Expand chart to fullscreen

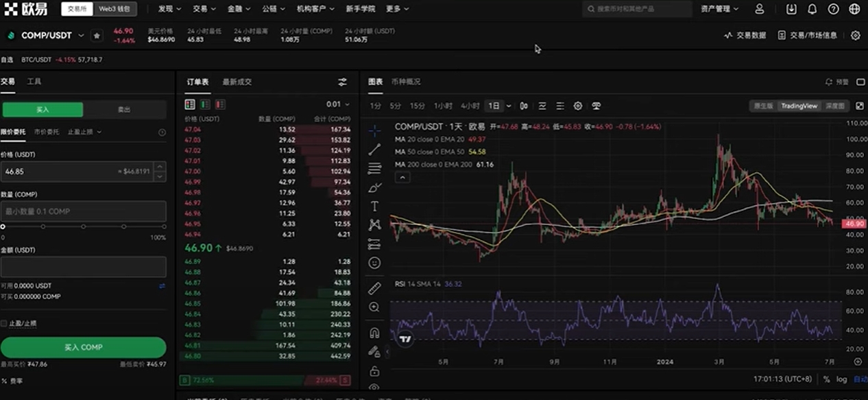coord(860,106)
